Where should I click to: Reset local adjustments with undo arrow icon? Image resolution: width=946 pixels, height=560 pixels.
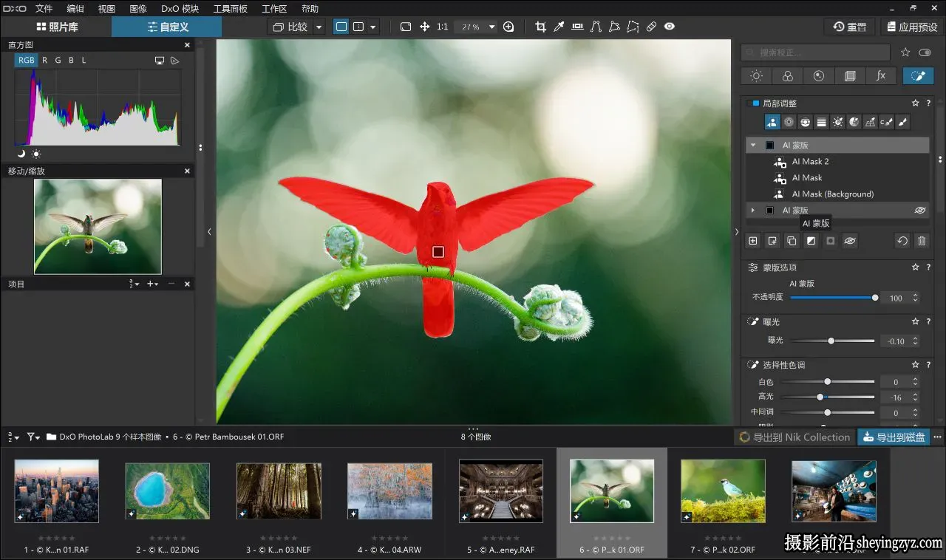[x=902, y=241]
